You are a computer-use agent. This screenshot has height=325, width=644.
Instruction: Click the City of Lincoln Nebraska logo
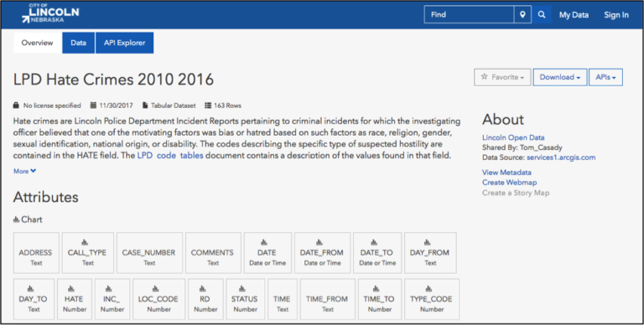[x=50, y=13]
